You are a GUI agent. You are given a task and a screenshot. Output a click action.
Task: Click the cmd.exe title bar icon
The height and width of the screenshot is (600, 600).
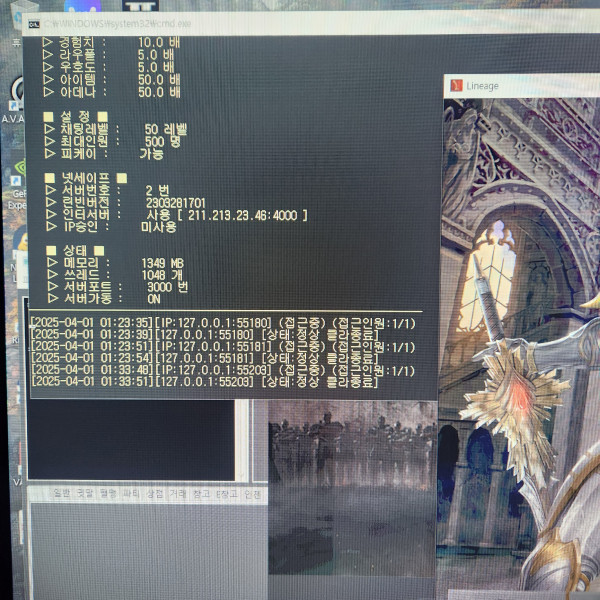pyautogui.click(x=34, y=24)
